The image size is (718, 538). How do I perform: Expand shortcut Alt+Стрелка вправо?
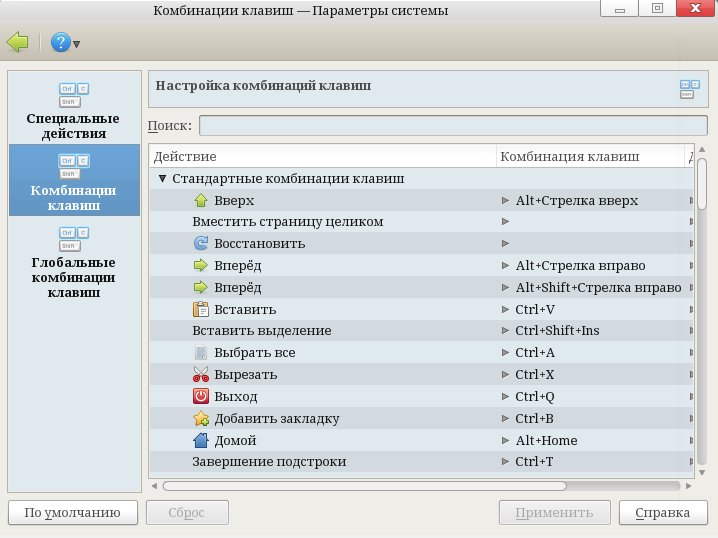tap(505, 265)
